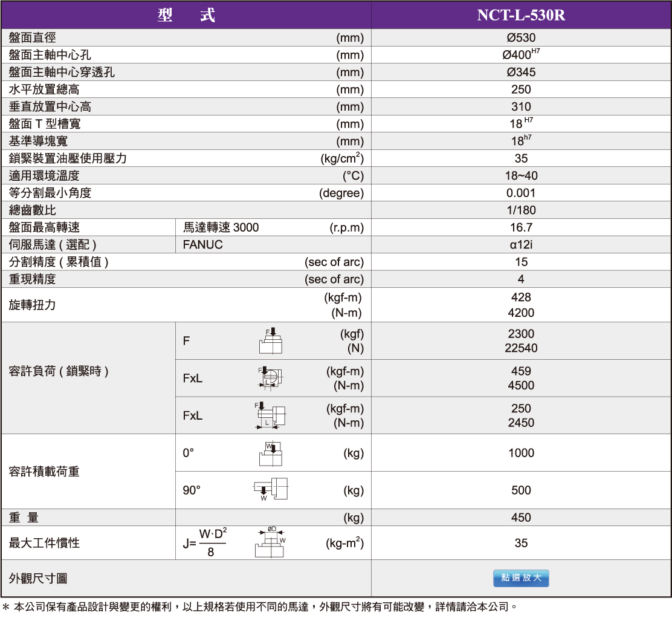672x618 pixels.
Task: Click the 總齒數比 row label
Action: pos(33,210)
